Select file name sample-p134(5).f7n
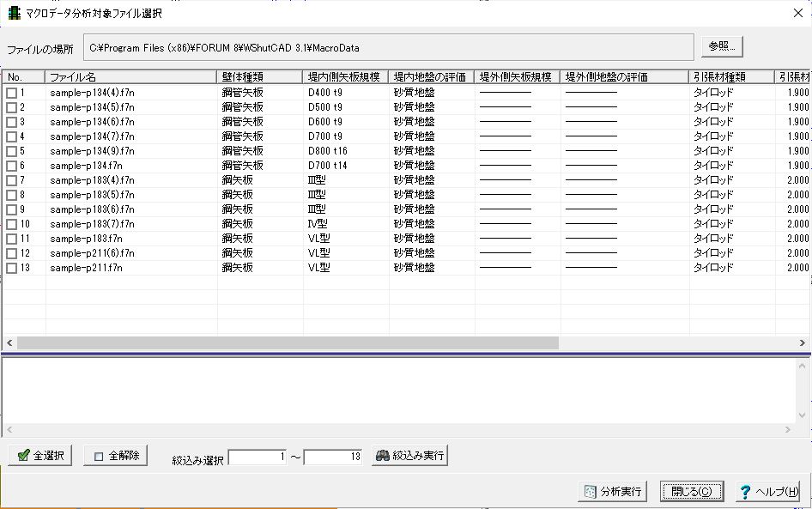 coord(92,107)
